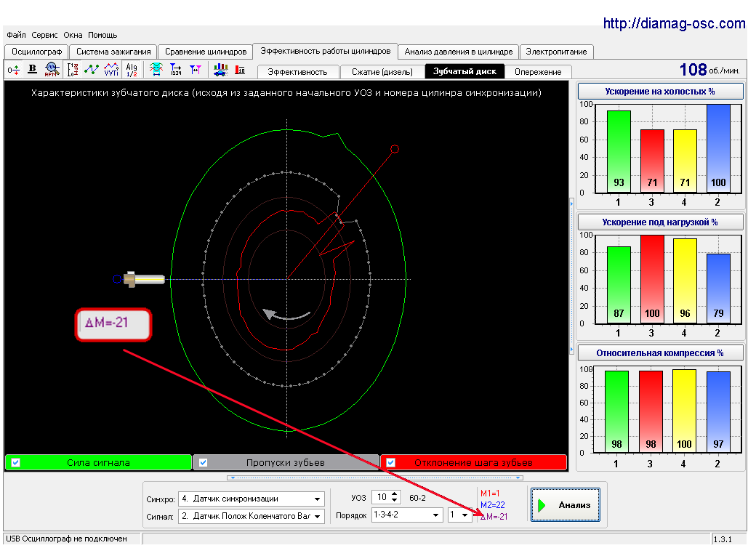Click the crankshaft sensor image on the graph
This screenshot has height=548, width=756.
coord(144,279)
